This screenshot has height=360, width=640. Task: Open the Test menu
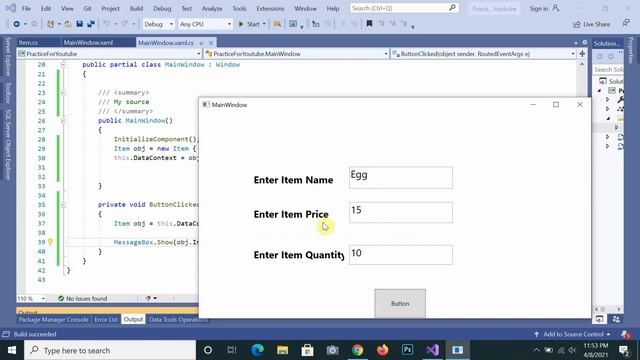click(187, 8)
